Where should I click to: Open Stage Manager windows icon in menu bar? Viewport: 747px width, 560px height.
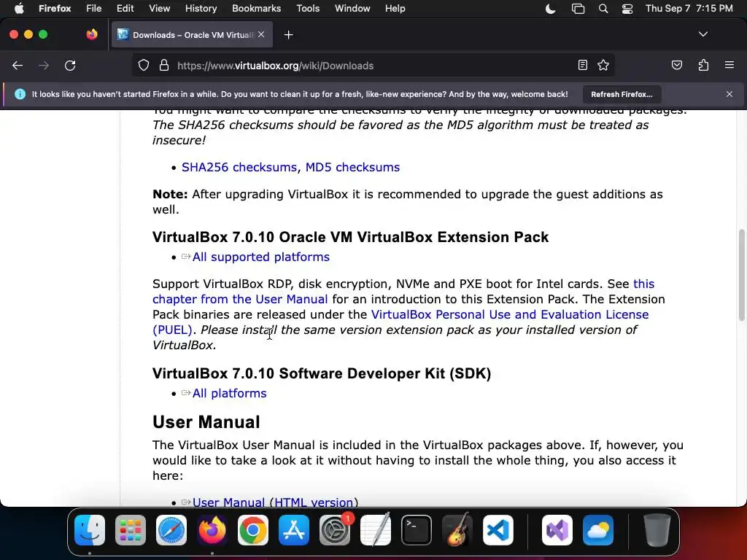(x=578, y=9)
